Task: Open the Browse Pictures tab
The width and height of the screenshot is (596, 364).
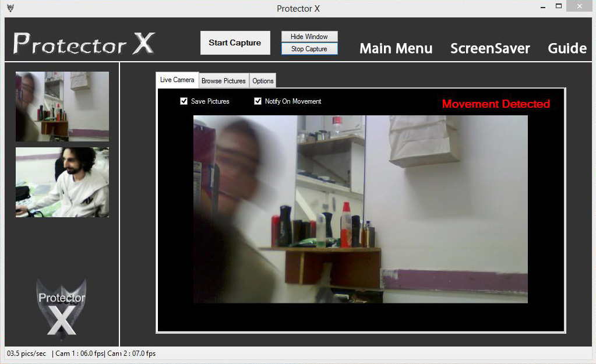Action: [224, 81]
